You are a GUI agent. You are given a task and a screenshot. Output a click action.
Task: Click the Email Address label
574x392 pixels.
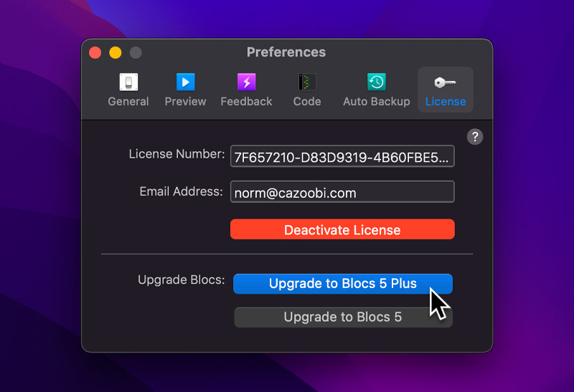[182, 191]
